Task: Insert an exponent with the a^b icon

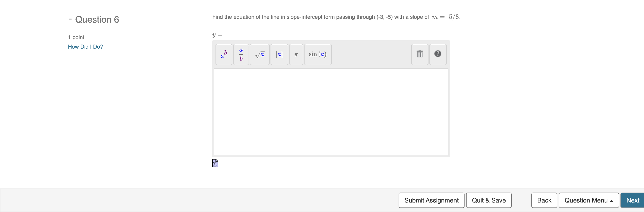Action: pos(223,54)
